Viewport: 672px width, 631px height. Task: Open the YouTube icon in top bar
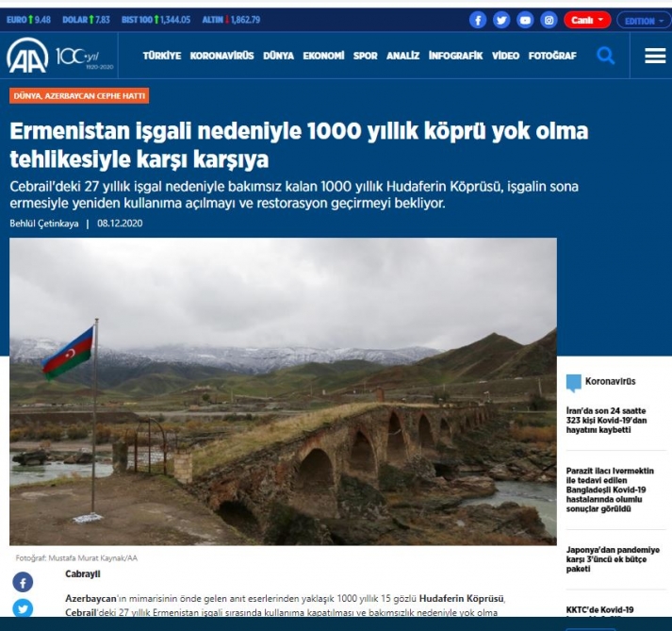coord(525,20)
